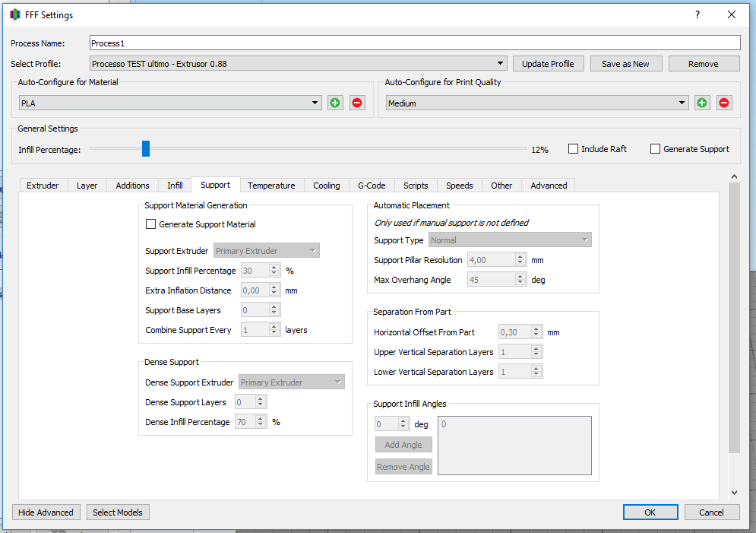Toggle the Generate Support checkbox

655,149
